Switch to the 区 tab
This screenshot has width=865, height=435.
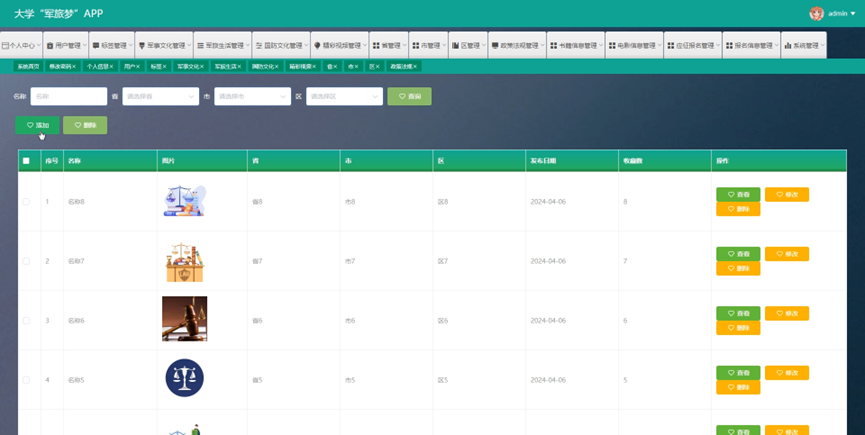click(x=374, y=66)
